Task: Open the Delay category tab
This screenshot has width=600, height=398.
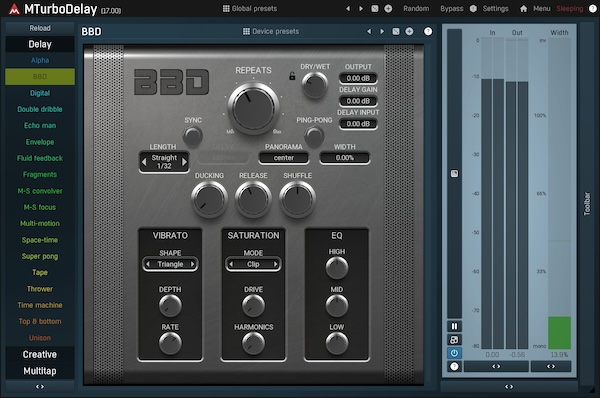Action: click(x=40, y=44)
